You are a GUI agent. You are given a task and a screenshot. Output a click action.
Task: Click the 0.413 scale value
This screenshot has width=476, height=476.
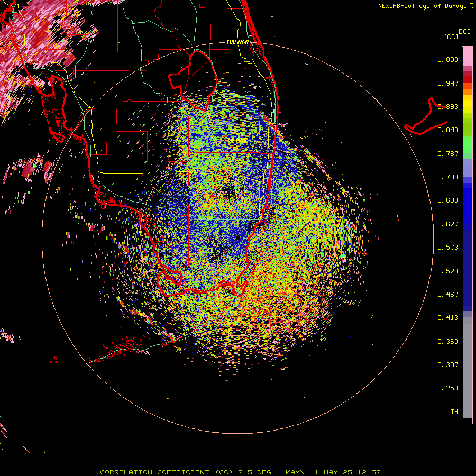[448, 318]
